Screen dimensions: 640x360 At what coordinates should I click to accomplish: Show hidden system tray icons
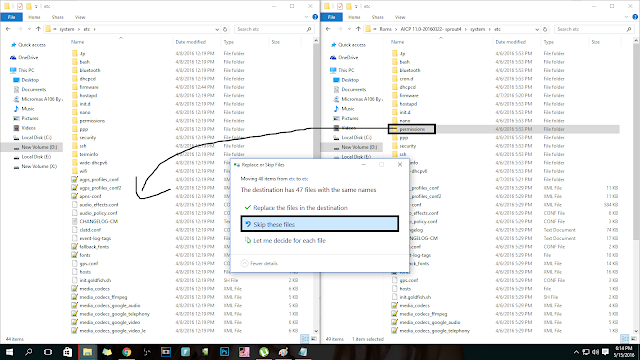[x=576, y=352]
